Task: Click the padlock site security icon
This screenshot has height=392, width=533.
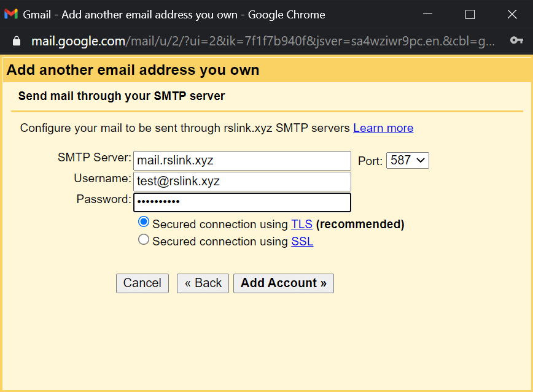Action: (17, 41)
